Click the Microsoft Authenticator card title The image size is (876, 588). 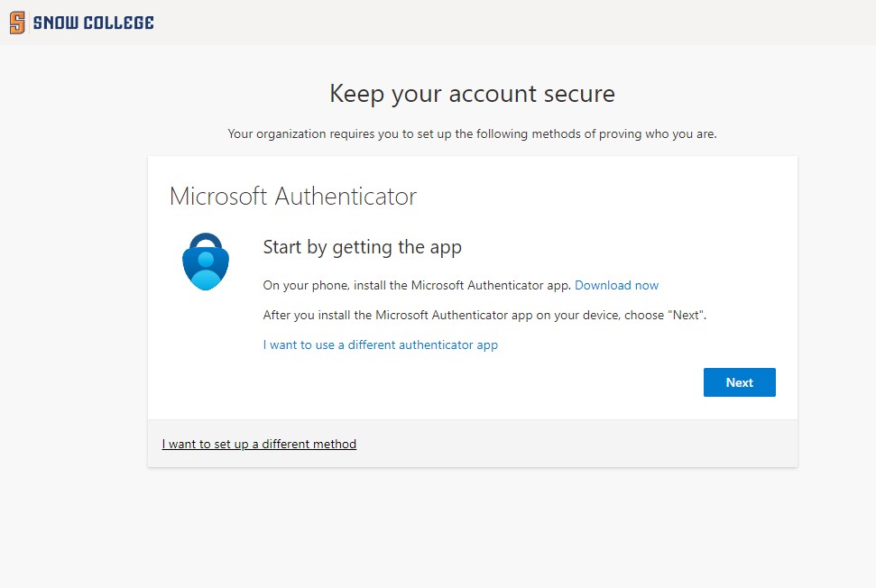[x=293, y=197]
